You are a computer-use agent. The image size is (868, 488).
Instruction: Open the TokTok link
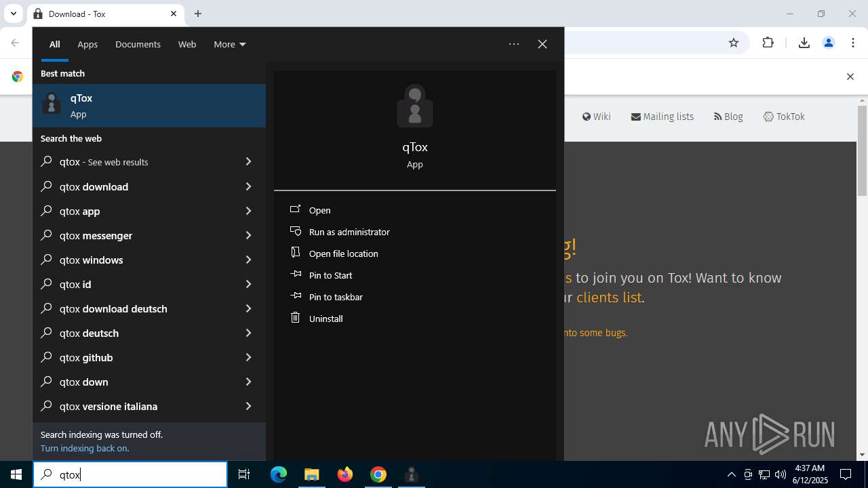click(x=784, y=117)
